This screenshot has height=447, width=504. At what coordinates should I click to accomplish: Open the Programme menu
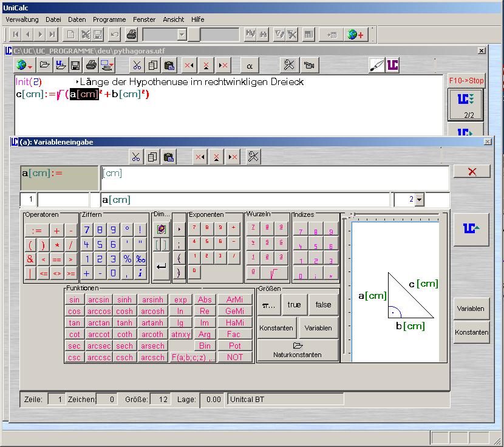[x=109, y=19]
